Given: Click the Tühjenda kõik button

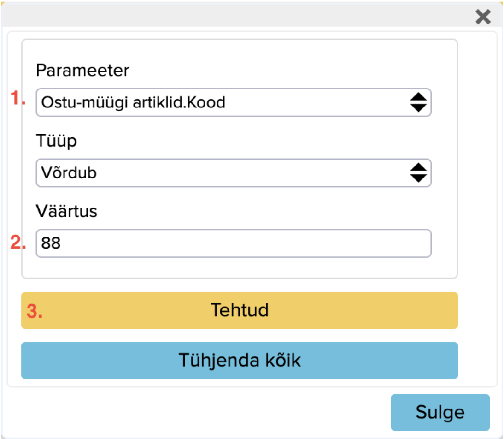Looking at the screenshot, I should (x=240, y=360).
